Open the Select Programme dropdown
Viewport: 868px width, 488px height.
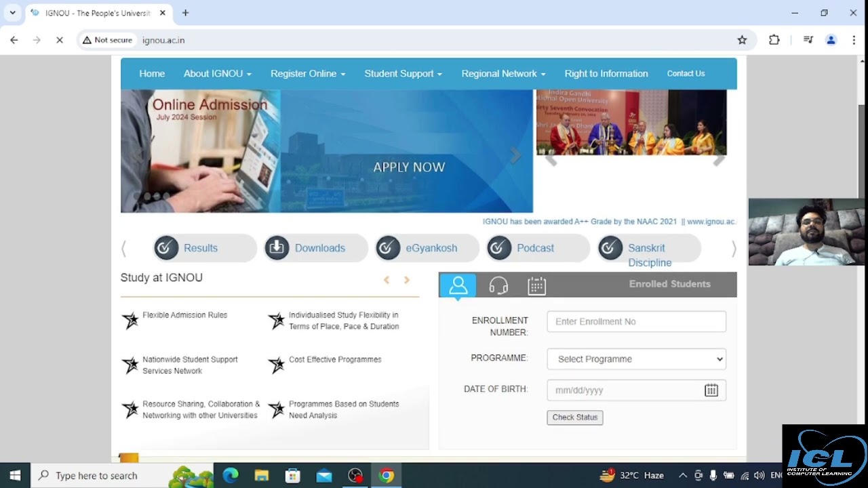636,359
